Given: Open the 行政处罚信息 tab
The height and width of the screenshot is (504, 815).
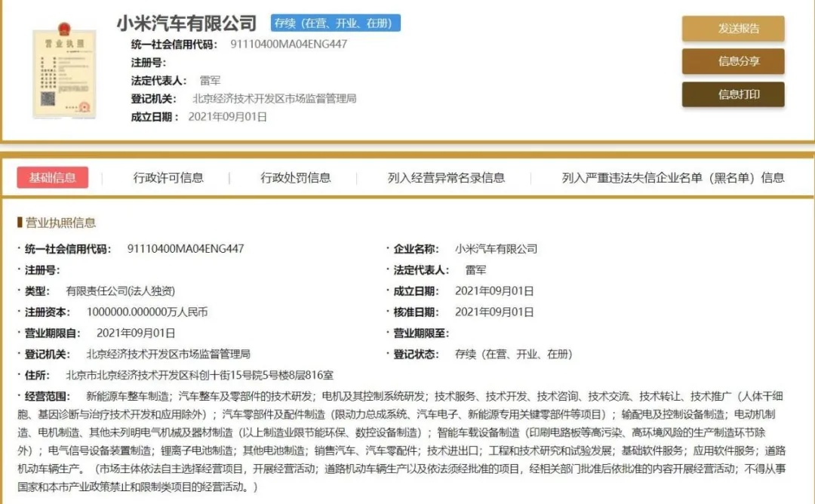Looking at the screenshot, I should (296, 178).
